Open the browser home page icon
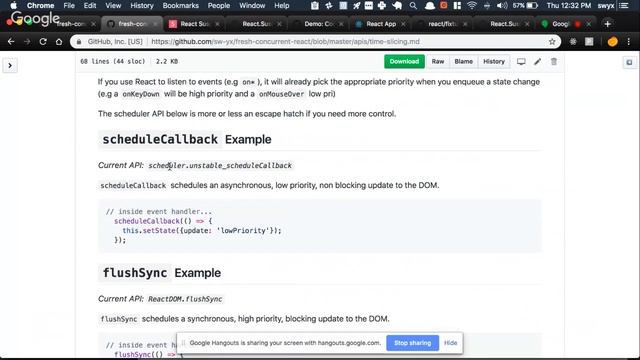The height and width of the screenshot is (360, 640). (59, 42)
